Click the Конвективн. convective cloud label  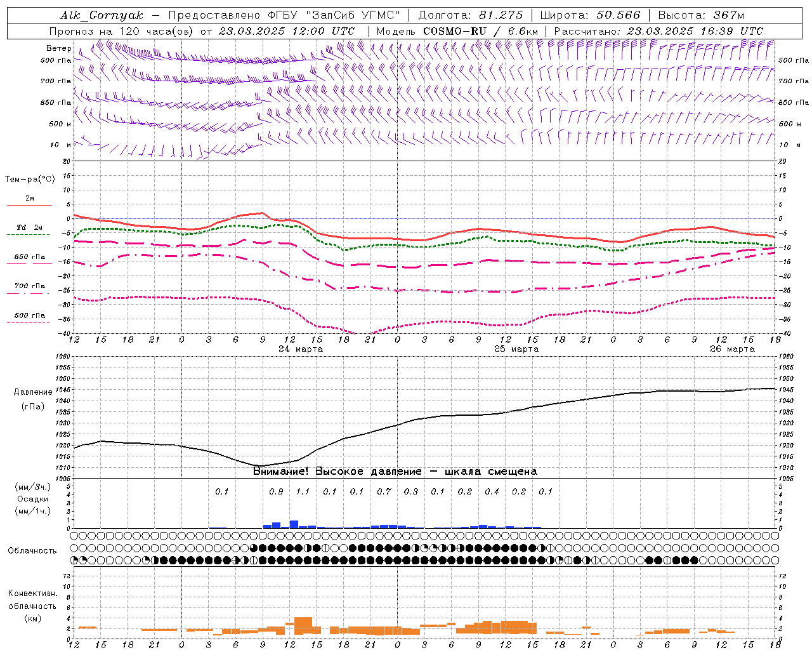coord(32,594)
